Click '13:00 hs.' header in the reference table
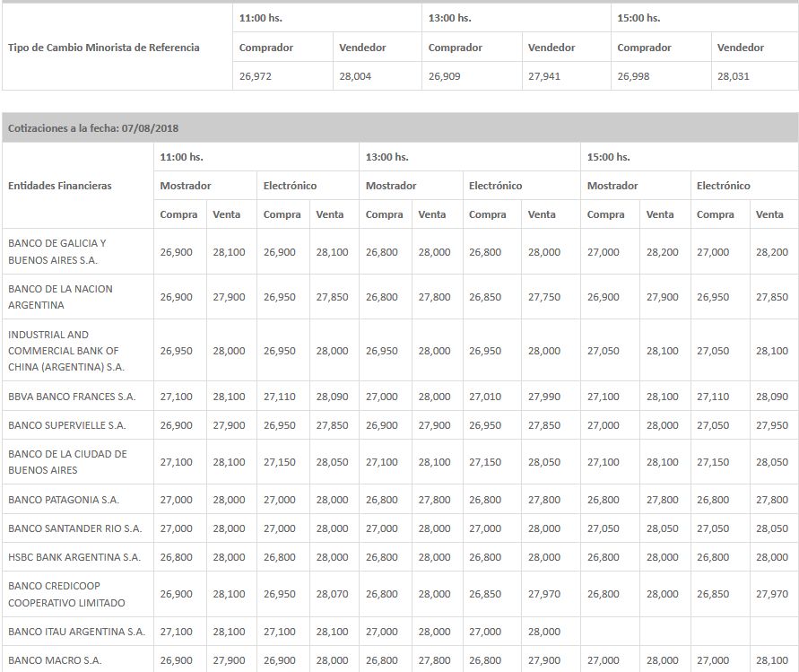The image size is (799, 672). [450, 18]
